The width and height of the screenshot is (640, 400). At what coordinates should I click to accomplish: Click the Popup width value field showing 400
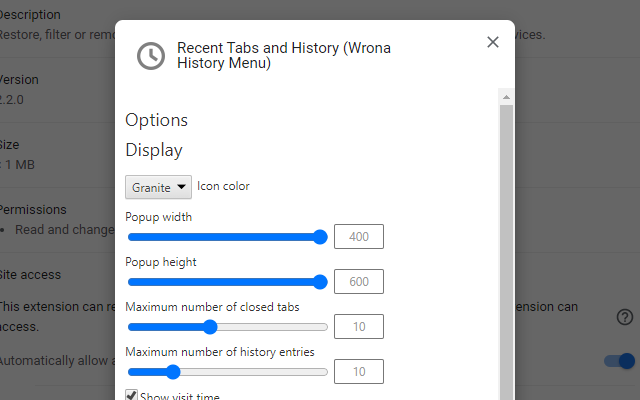pos(359,237)
